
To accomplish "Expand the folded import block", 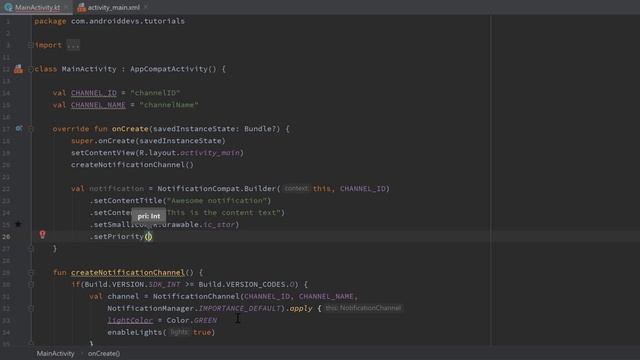I will pyautogui.click(x=30, y=45).
